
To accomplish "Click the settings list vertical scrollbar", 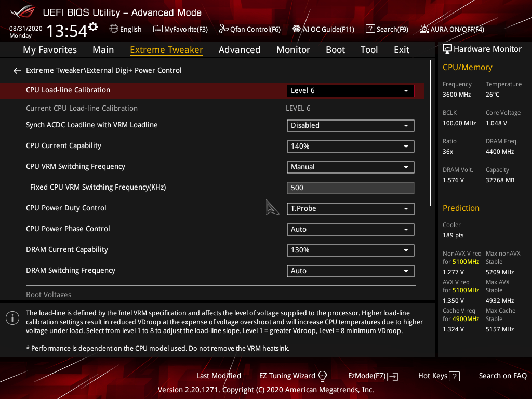I will [x=430, y=133].
